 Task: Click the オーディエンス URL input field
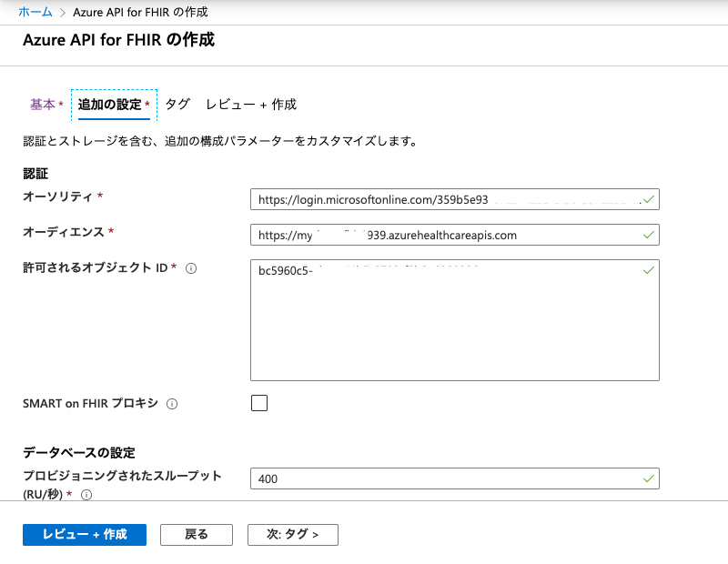click(x=454, y=235)
